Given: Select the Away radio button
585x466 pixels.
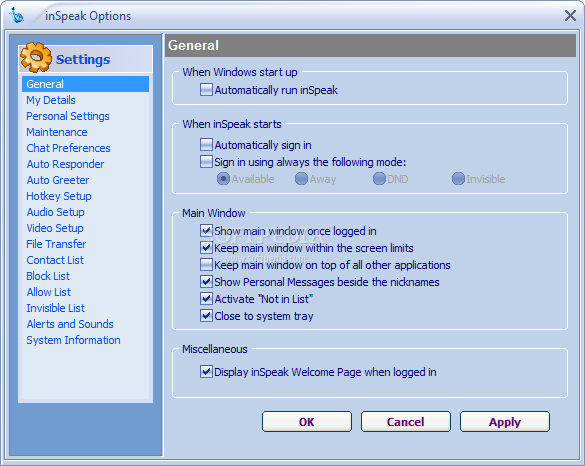Looking at the screenshot, I should click(301, 179).
